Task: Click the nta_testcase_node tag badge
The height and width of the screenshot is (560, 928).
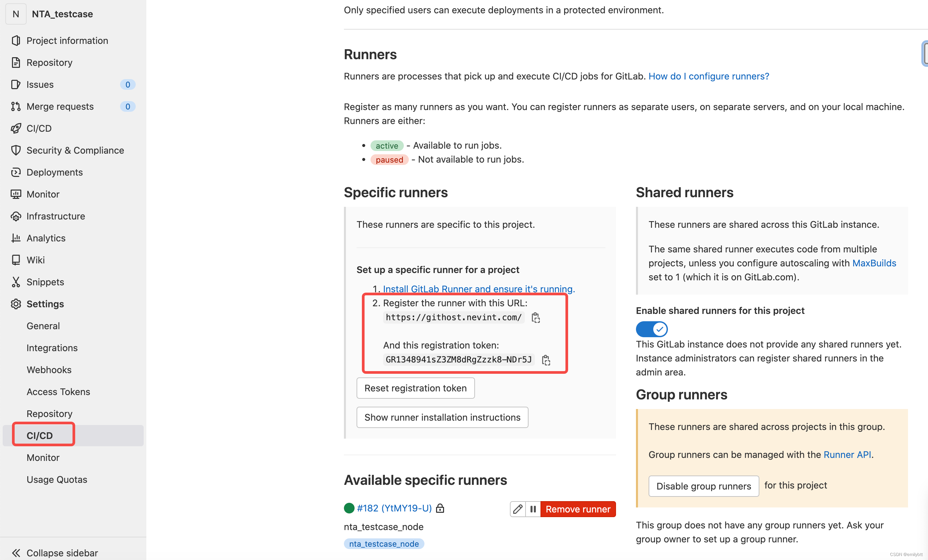Action: (x=384, y=543)
